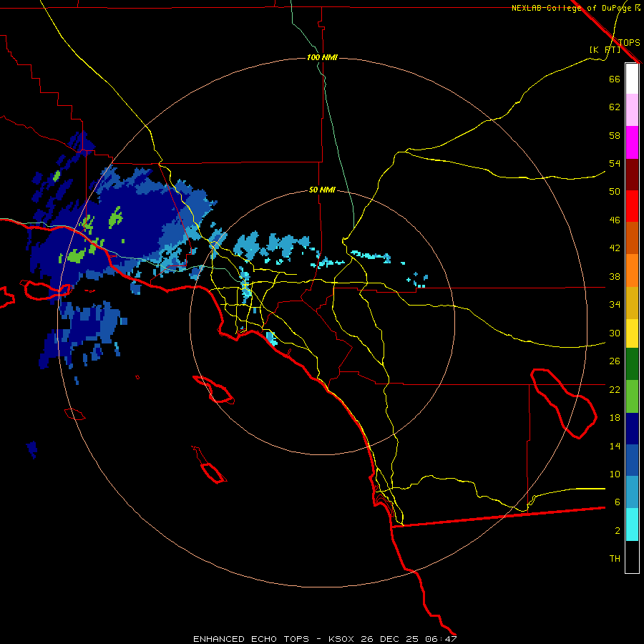Click the "50" scale label

[x=615, y=192]
